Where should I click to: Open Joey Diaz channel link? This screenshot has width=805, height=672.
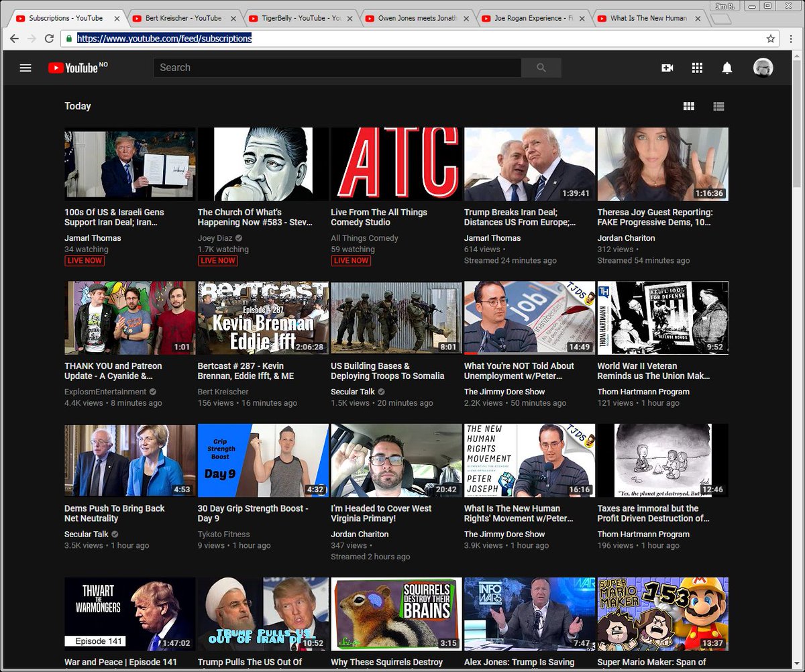(x=215, y=238)
